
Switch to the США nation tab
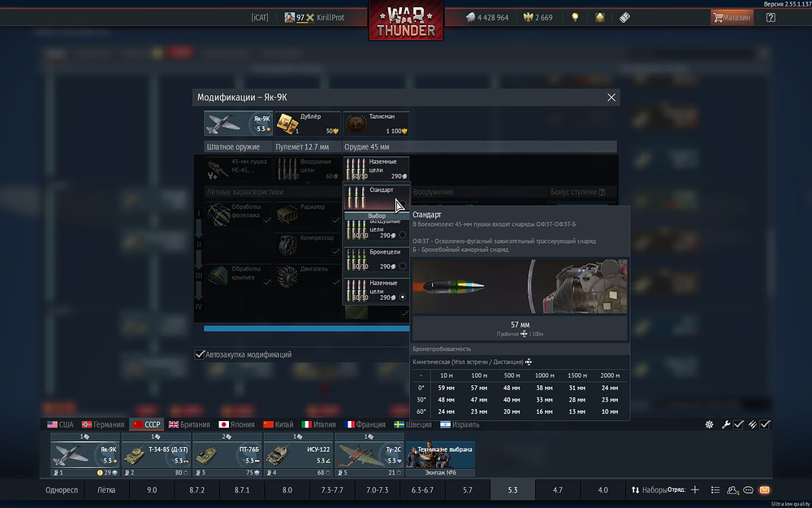(60, 424)
